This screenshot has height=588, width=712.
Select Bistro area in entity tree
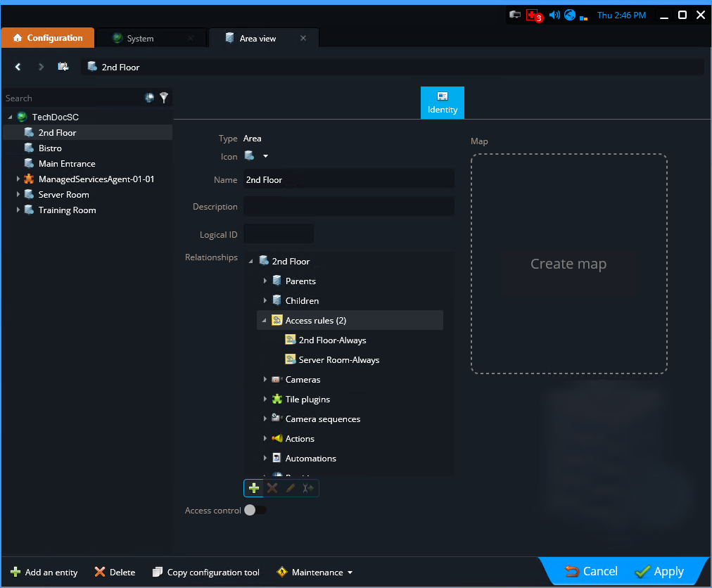click(x=50, y=148)
